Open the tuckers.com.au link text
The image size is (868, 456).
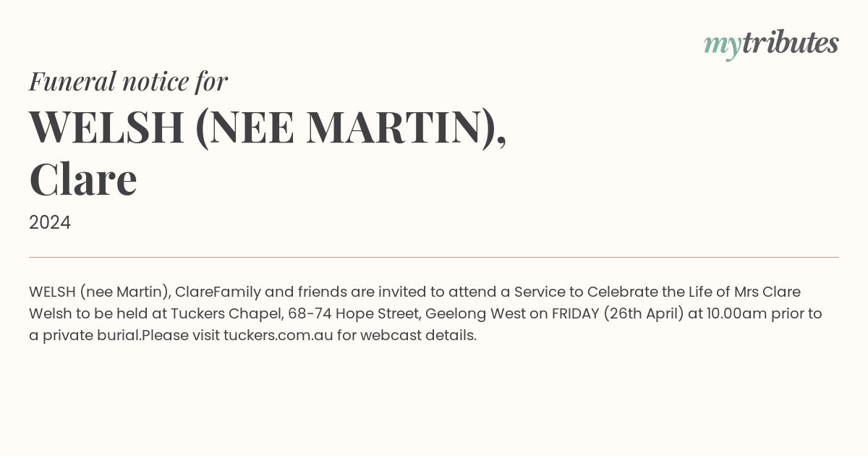coord(278,335)
